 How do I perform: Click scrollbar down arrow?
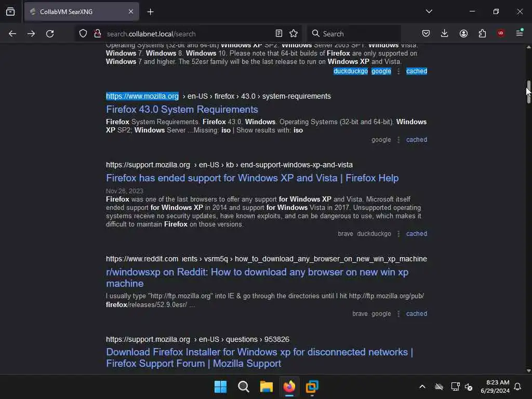point(528,371)
